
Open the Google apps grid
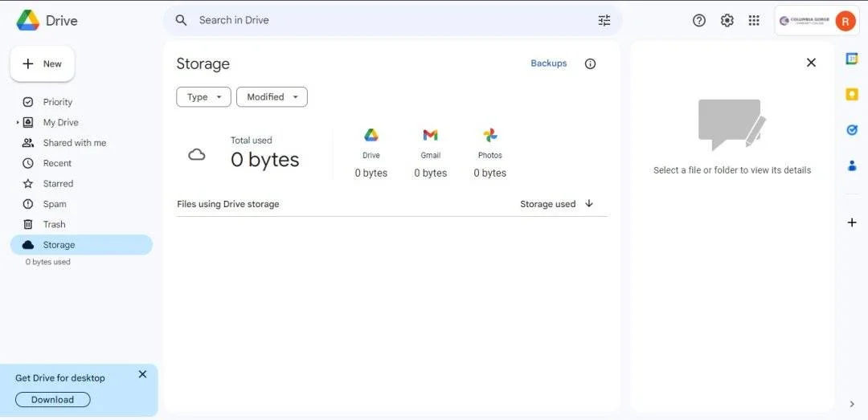[754, 20]
